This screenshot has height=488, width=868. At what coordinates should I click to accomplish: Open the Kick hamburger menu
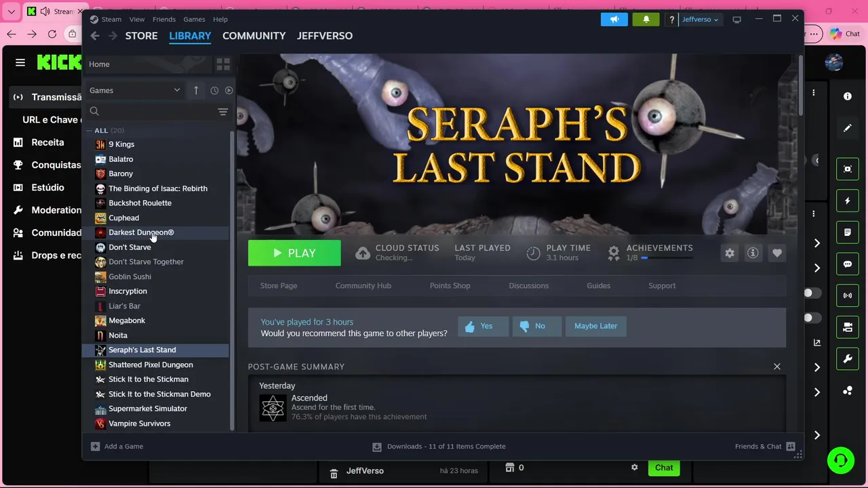[20, 62]
